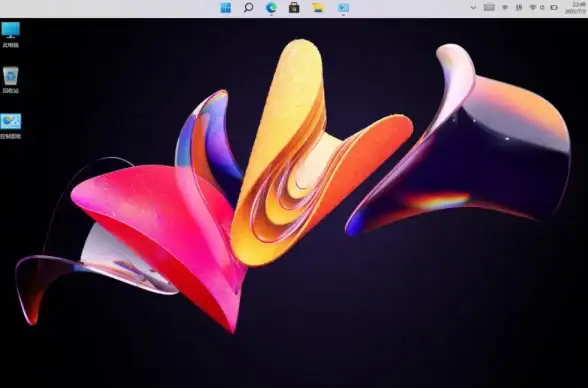Switch to the running blue monitor app
This screenshot has height=388, width=588.
tap(343, 7)
